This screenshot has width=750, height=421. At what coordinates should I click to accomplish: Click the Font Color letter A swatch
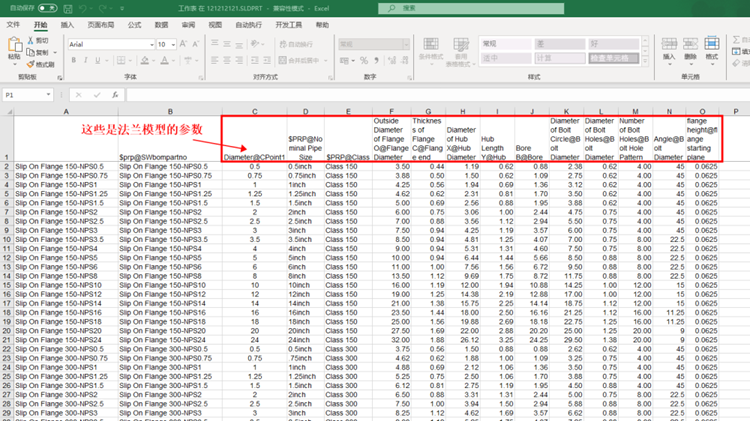tap(164, 60)
